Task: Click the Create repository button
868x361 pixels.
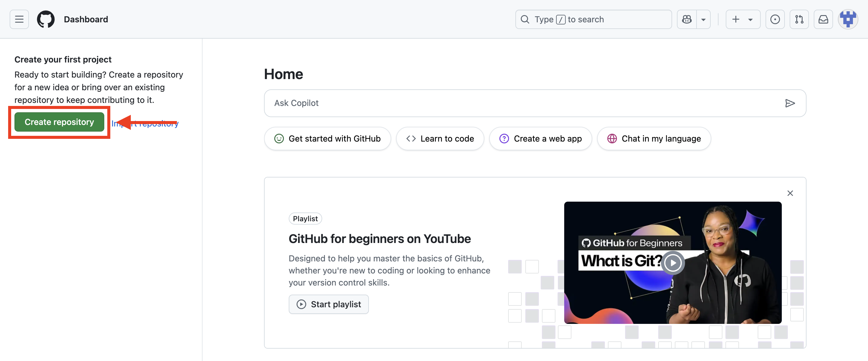Action: pos(59,122)
